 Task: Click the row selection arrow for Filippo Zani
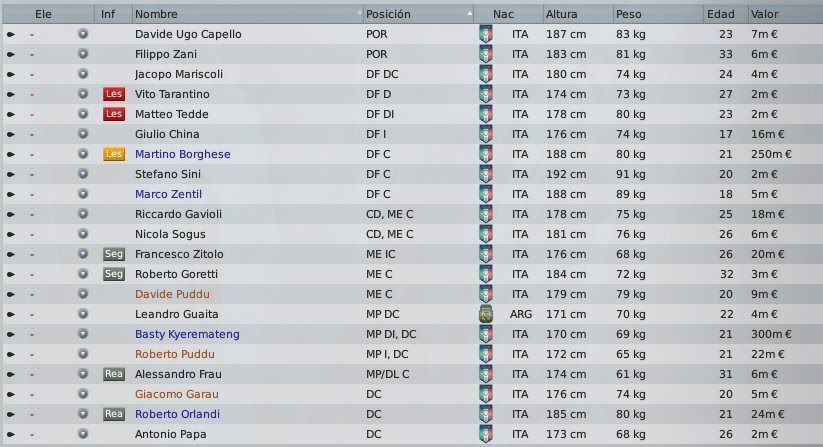tap(11, 55)
